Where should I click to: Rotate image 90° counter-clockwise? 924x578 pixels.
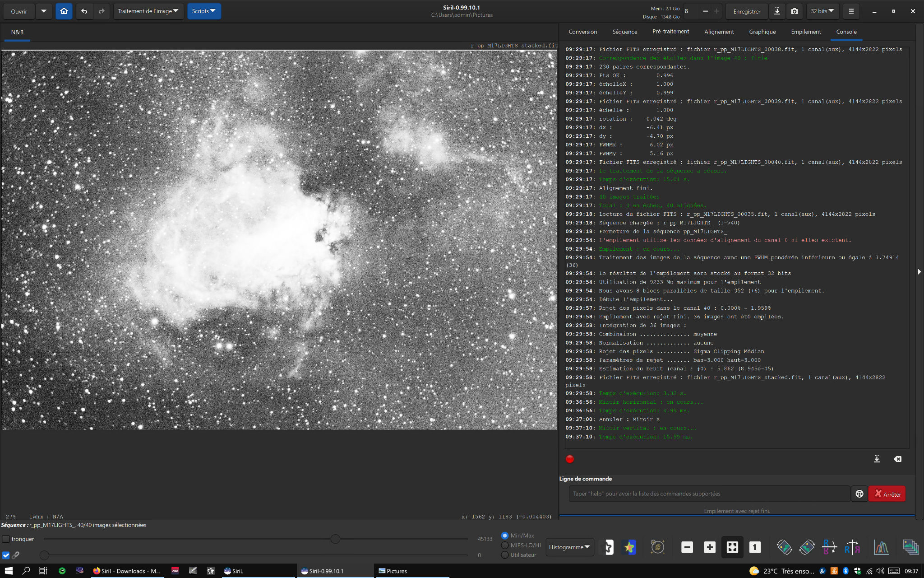[x=784, y=547]
